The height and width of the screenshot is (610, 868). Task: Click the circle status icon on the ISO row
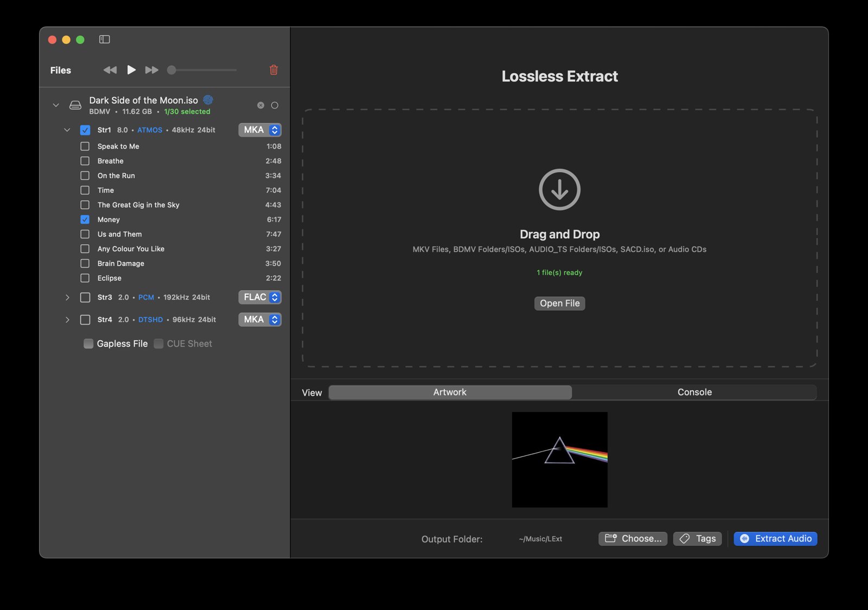(275, 105)
